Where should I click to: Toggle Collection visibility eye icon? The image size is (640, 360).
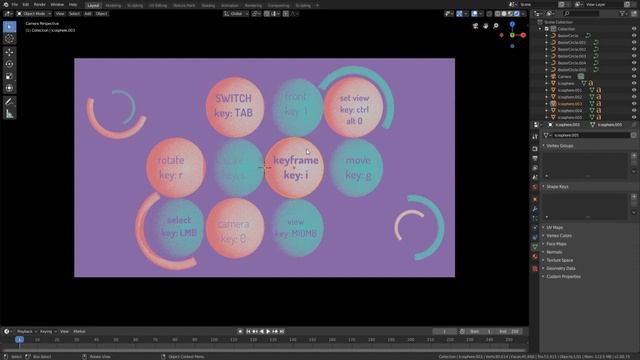pyautogui.click(x=634, y=29)
